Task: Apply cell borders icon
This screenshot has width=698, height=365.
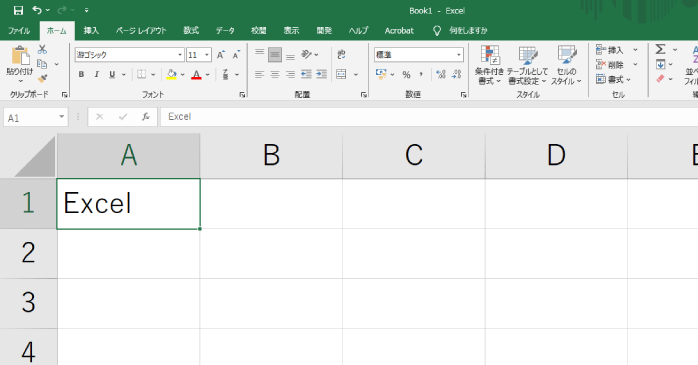Action: tap(142, 74)
